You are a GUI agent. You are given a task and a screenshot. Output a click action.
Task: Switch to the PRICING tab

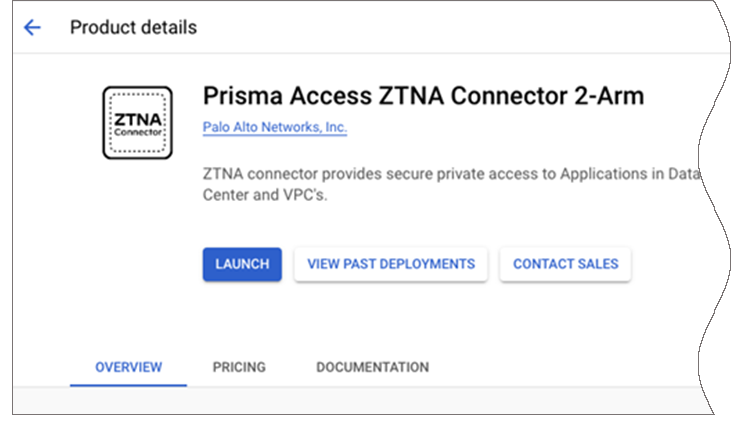pos(239,367)
